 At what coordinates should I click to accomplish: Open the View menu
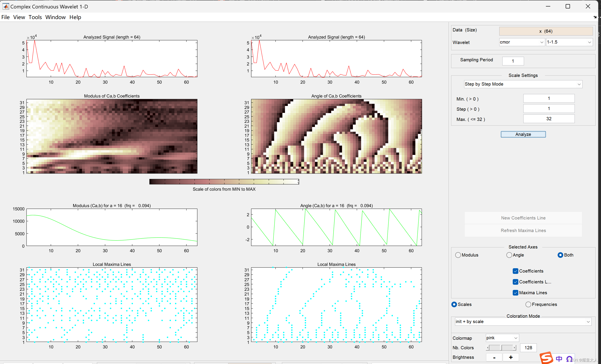tap(19, 17)
